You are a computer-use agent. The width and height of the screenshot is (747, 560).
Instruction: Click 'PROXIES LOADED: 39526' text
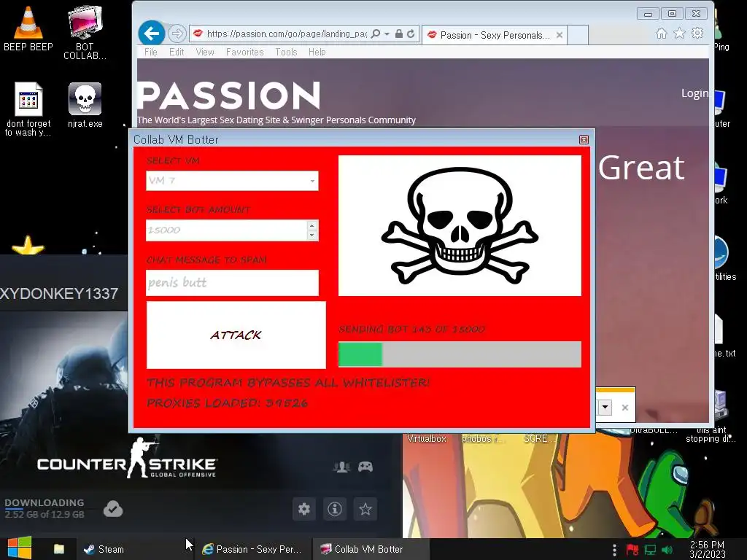(228, 403)
